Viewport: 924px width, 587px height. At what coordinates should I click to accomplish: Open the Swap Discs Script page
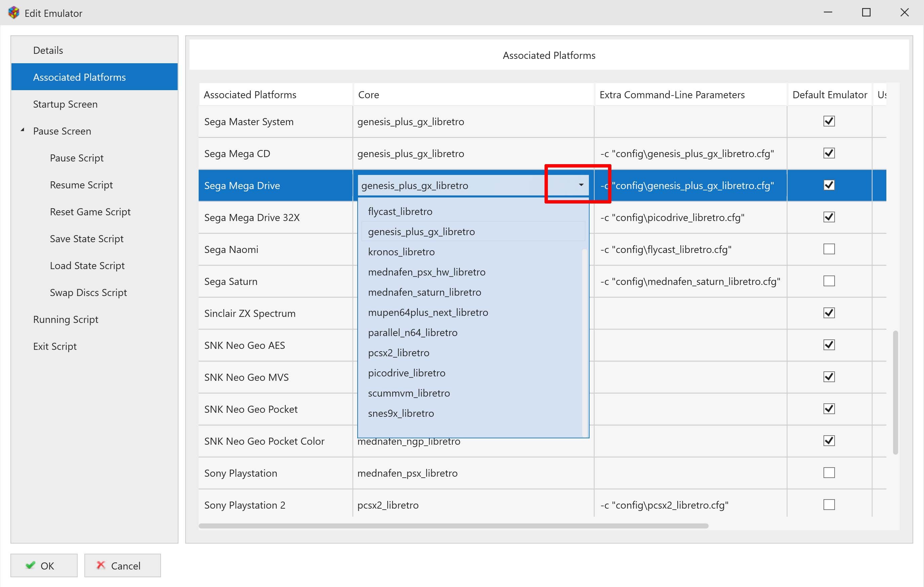tap(94, 292)
